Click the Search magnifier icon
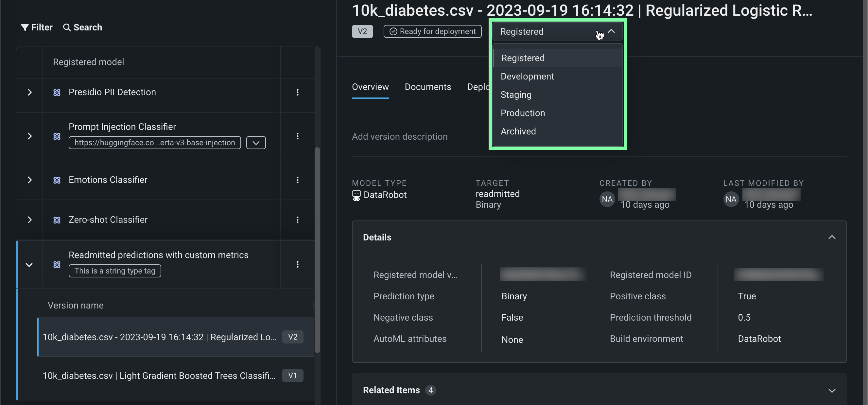Screen dimensions: 868x405 tap(67, 27)
